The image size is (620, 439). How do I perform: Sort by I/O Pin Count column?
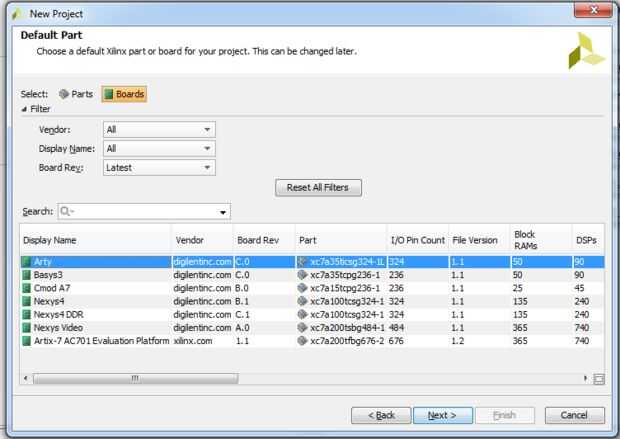[418, 240]
